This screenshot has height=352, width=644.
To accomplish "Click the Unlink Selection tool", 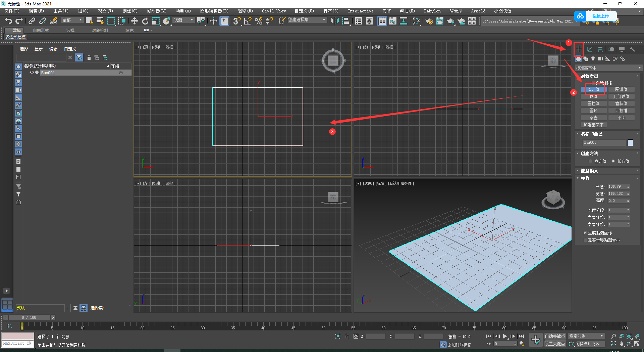I will click(43, 21).
